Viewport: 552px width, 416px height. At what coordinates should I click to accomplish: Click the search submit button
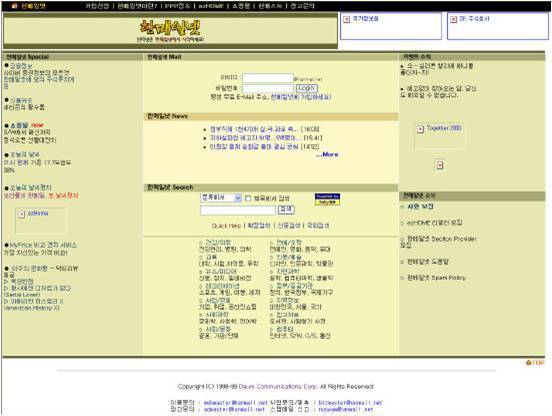pyautogui.click(x=286, y=210)
